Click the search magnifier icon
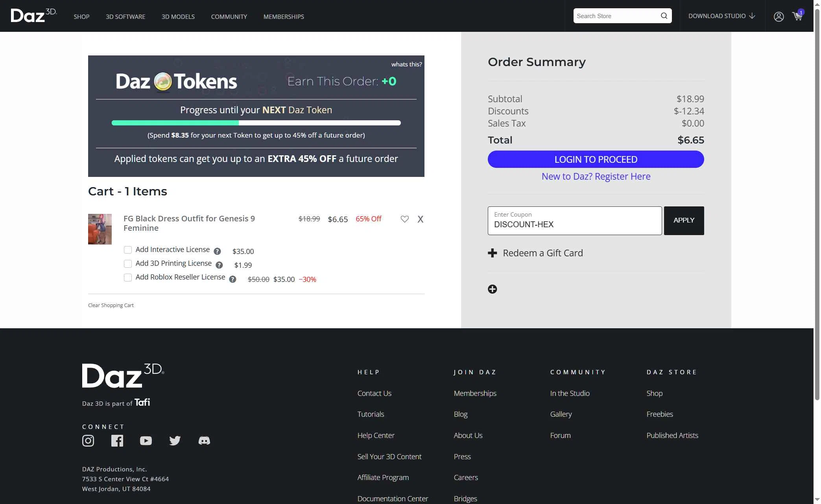Viewport: 821px width, 504px height. tap(664, 16)
